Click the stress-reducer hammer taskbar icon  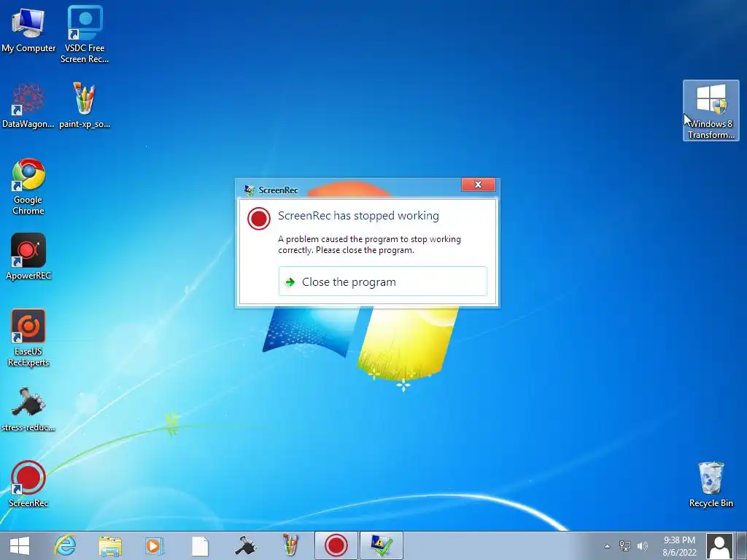point(245,545)
